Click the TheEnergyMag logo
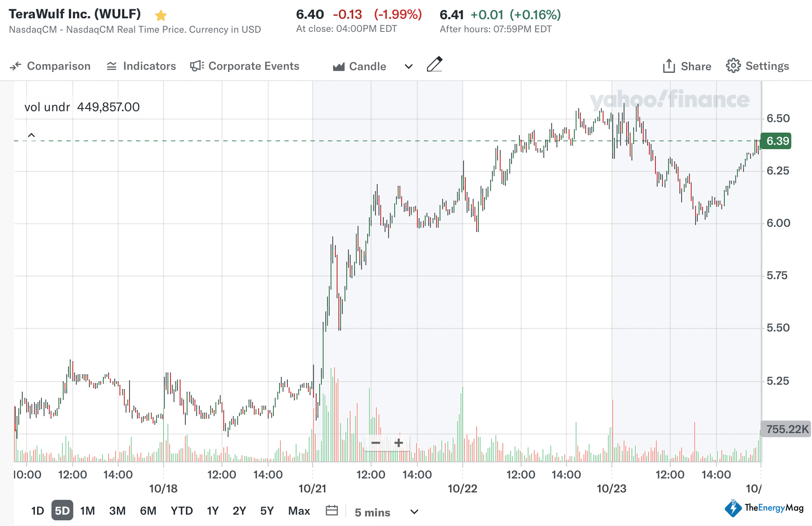Image resolution: width=812 pixels, height=526 pixels. pyautogui.click(x=766, y=508)
